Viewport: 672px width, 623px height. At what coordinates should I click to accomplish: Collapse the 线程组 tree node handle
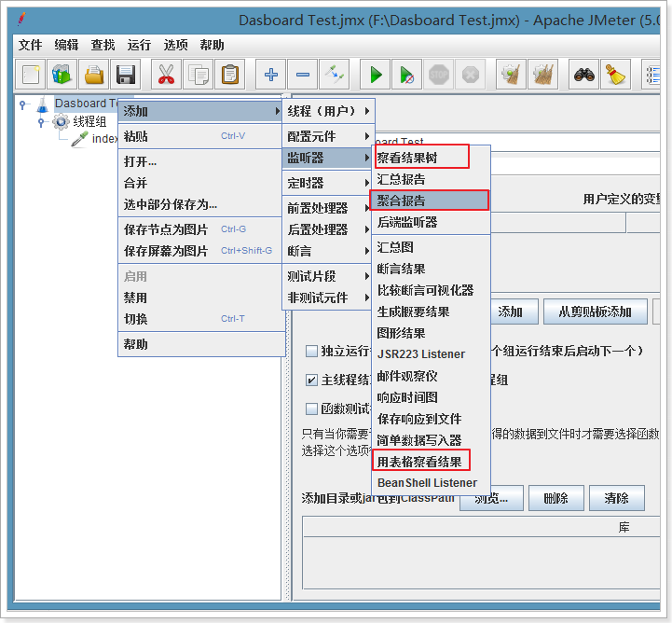click(41, 121)
